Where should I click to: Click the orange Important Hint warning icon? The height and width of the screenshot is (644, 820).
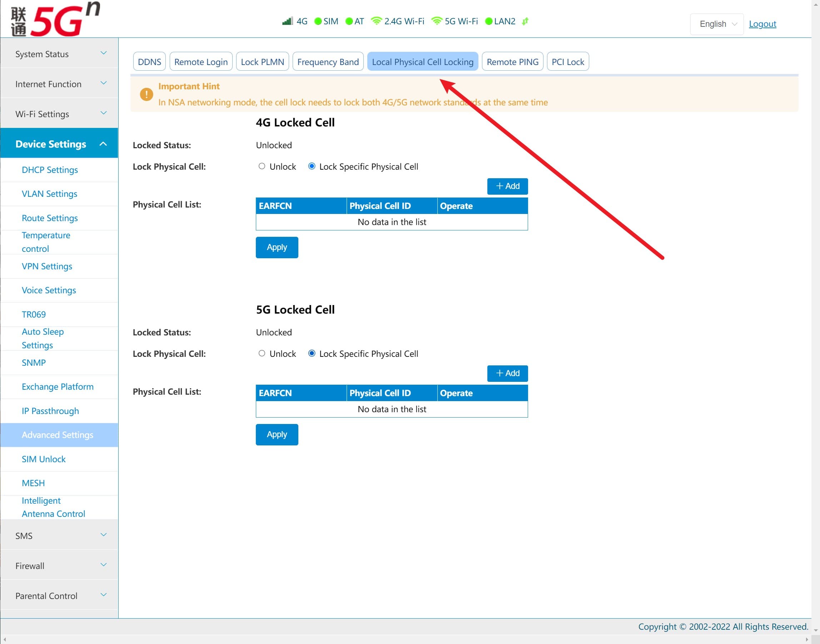tap(146, 94)
